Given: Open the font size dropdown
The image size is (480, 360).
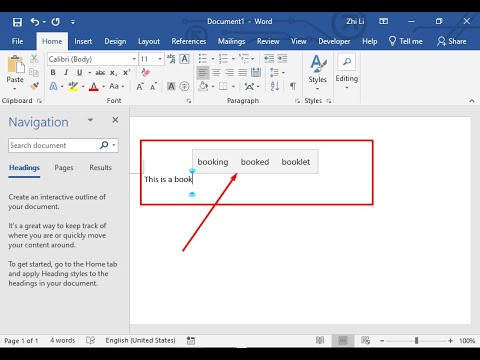Looking at the screenshot, I should point(160,59).
